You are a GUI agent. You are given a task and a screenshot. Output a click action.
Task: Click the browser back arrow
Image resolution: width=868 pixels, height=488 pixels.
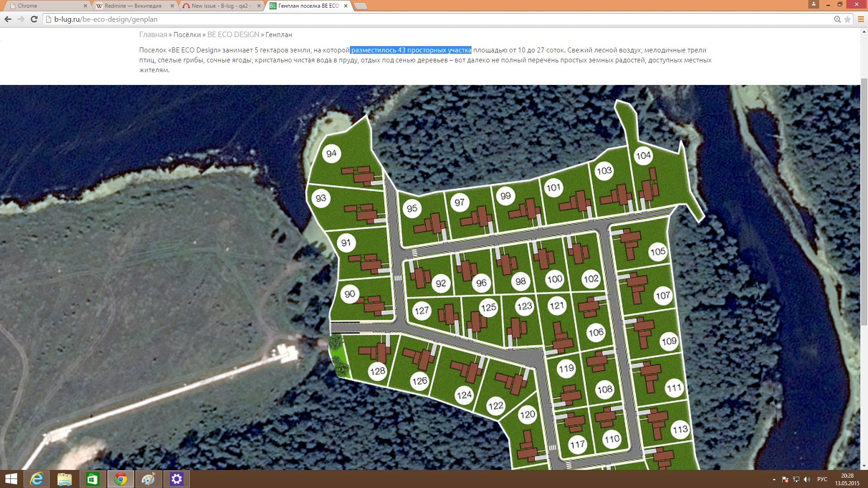(x=8, y=19)
